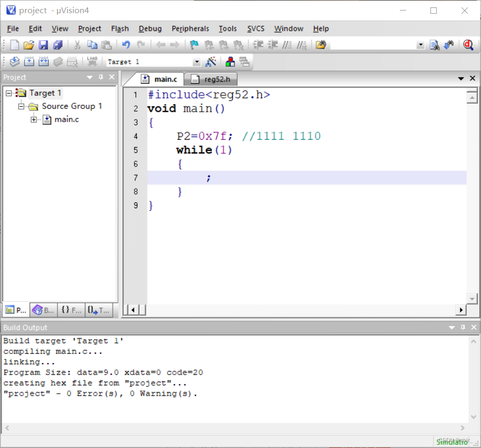
Task: Indent selected lines icon
Action: click(258, 45)
